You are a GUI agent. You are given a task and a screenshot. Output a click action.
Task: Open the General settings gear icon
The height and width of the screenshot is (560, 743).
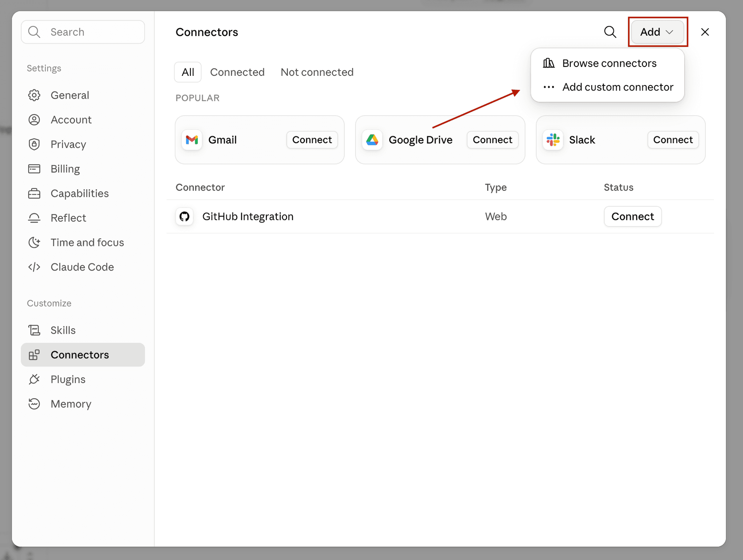(x=34, y=95)
